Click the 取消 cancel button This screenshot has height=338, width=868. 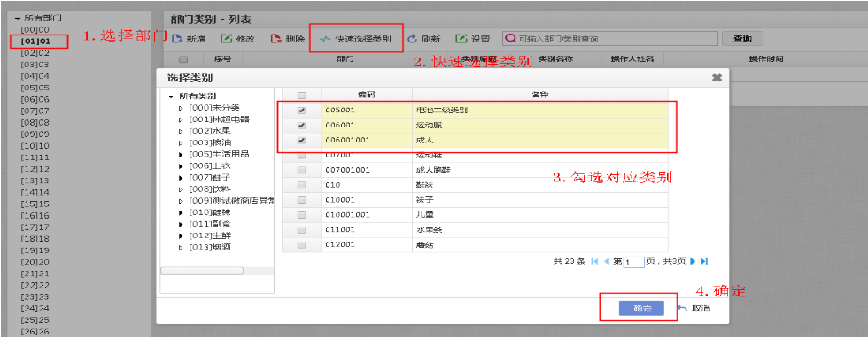point(695,309)
